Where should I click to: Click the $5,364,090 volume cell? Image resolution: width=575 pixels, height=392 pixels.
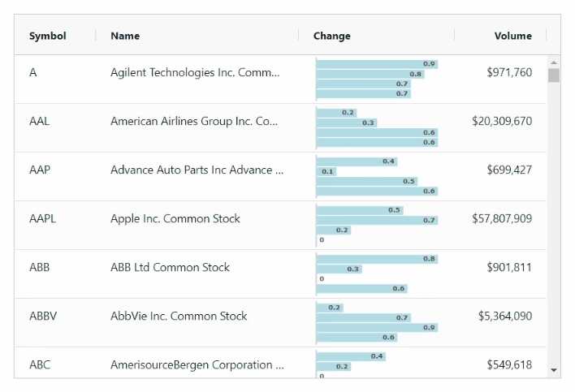pyautogui.click(x=505, y=316)
